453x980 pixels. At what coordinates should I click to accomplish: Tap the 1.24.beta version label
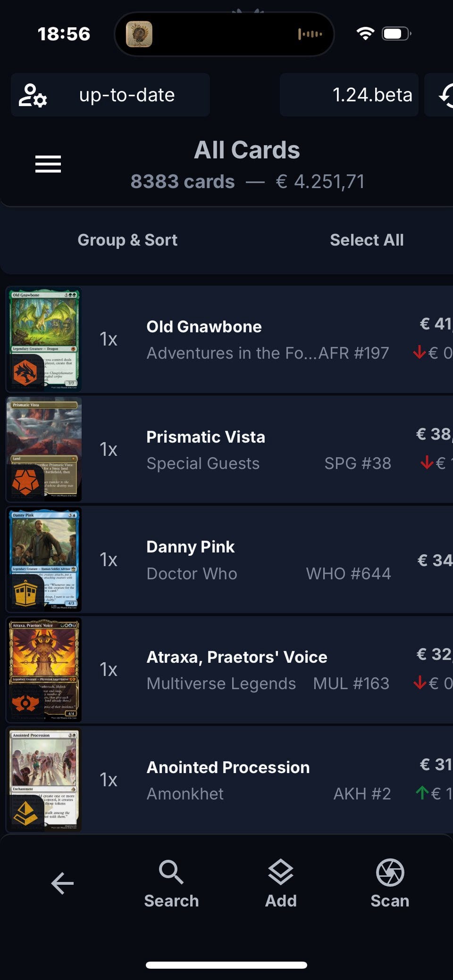point(372,95)
